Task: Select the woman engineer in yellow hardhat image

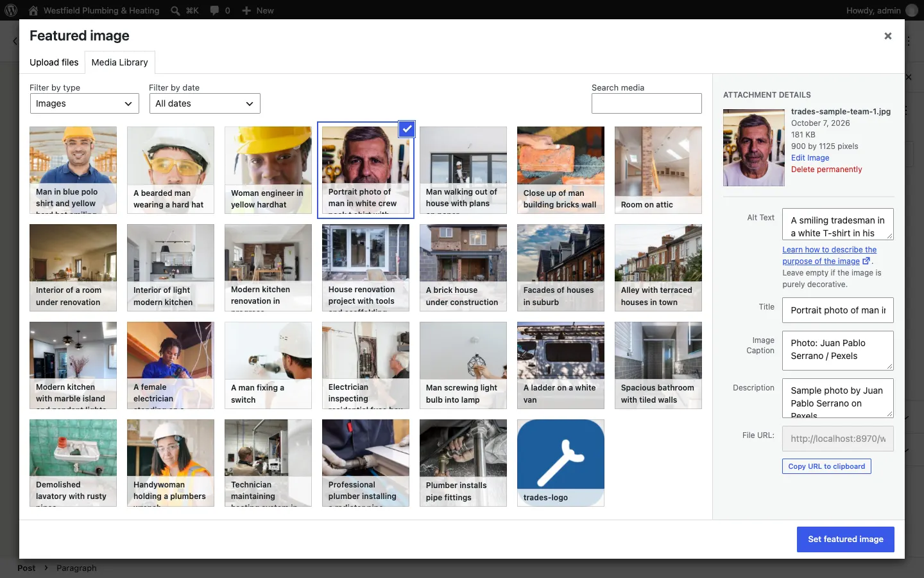Action: click(268, 170)
